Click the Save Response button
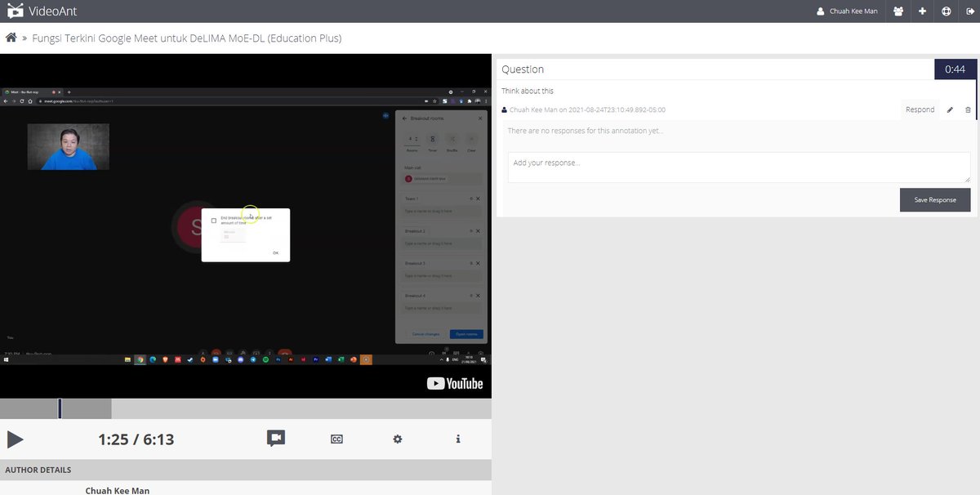980x495 pixels. (935, 200)
